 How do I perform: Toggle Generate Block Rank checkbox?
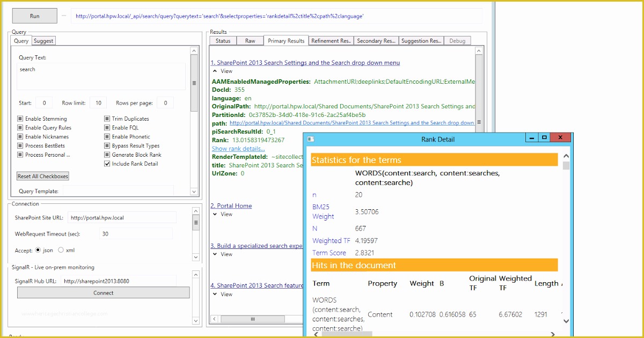tap(107, 155)
